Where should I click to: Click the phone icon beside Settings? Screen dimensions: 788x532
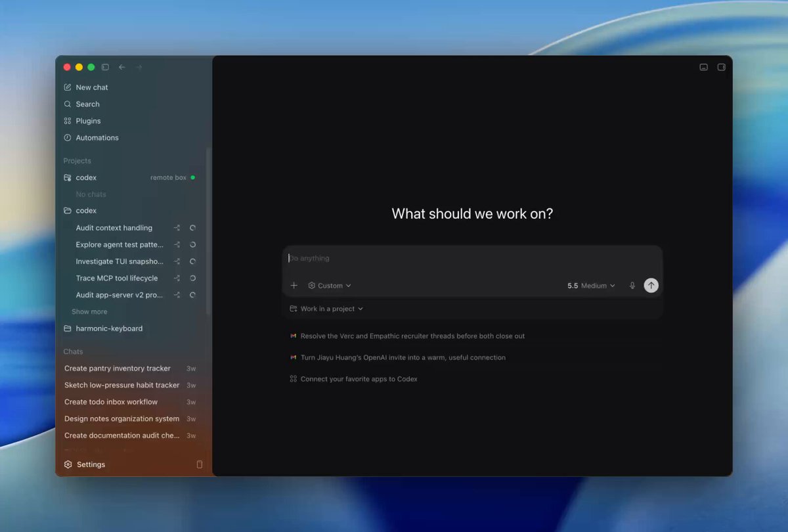(x=200, y=464)
